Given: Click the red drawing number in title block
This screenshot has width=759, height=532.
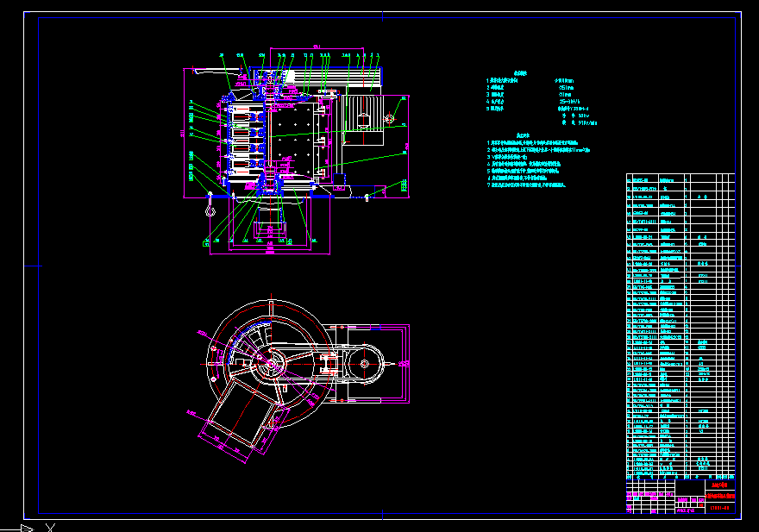Looking at the screenshot, I should point(720,508).
